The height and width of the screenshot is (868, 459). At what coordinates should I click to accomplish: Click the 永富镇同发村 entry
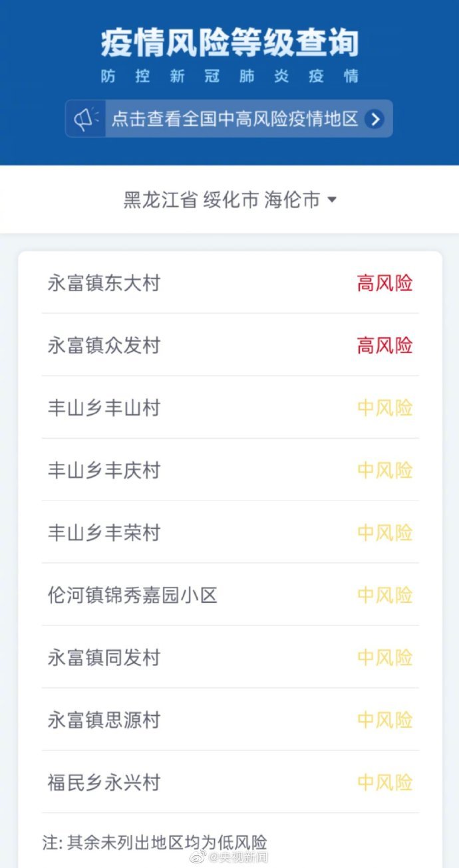coord(104,658)
